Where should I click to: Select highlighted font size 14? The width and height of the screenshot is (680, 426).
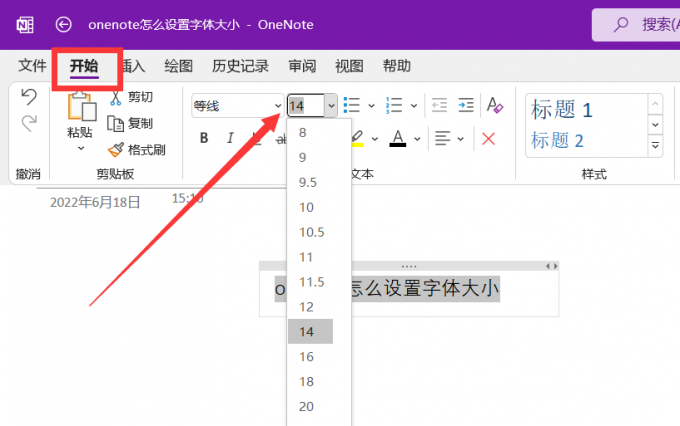(x=311, y=332)
